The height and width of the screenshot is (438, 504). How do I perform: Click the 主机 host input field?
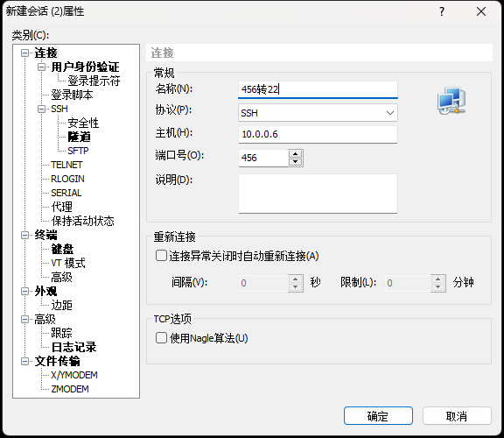click(x=318, y=134)
